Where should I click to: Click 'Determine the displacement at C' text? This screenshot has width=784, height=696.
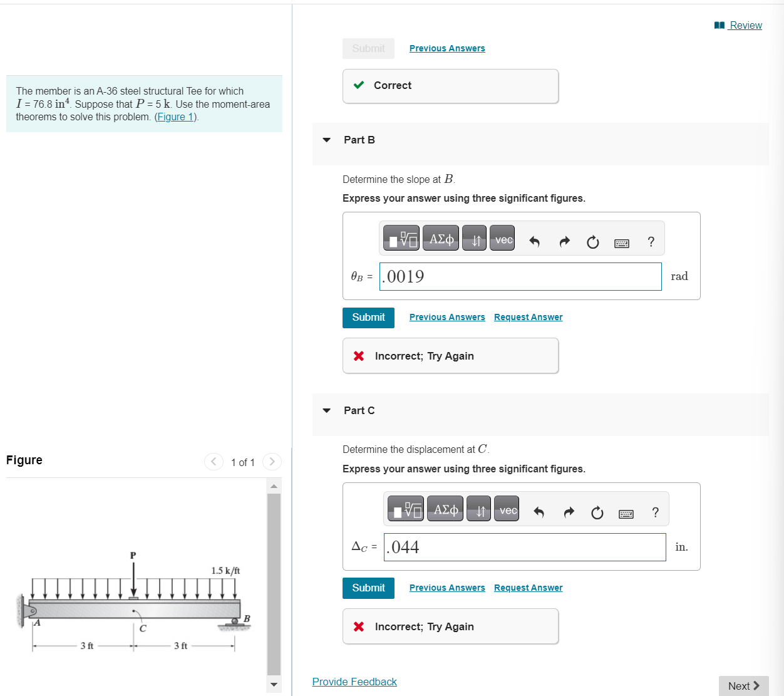pos(416,449)
